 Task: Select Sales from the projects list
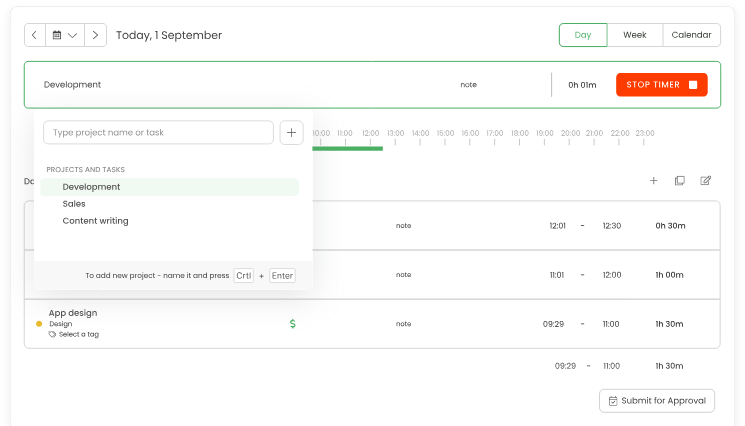(74, 204)
